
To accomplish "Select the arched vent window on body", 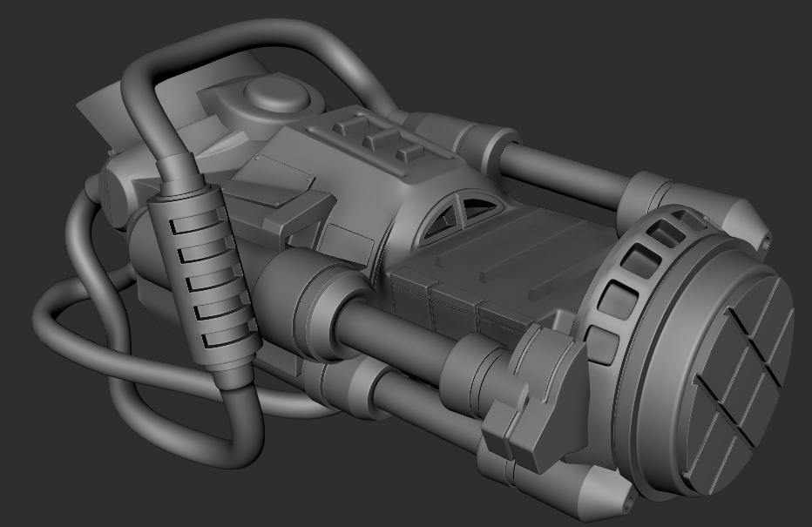I will pos(460,218).
